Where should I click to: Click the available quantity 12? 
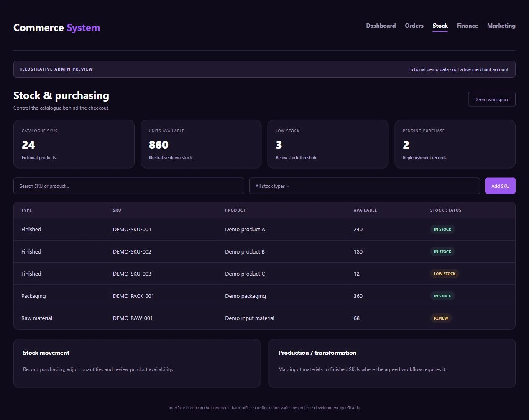pyautogui.click(x=357, y=274)
